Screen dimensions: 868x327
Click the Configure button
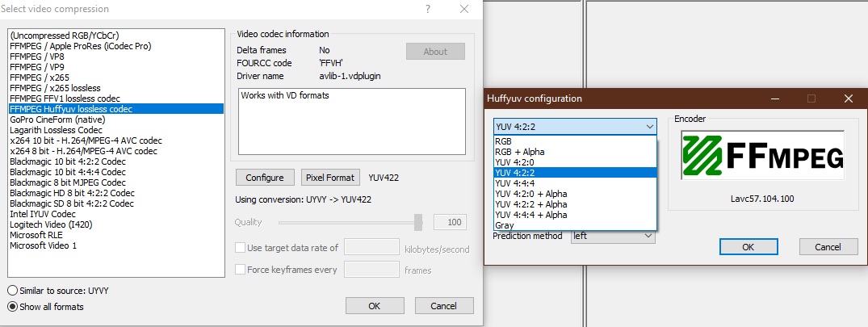(265, 178)
